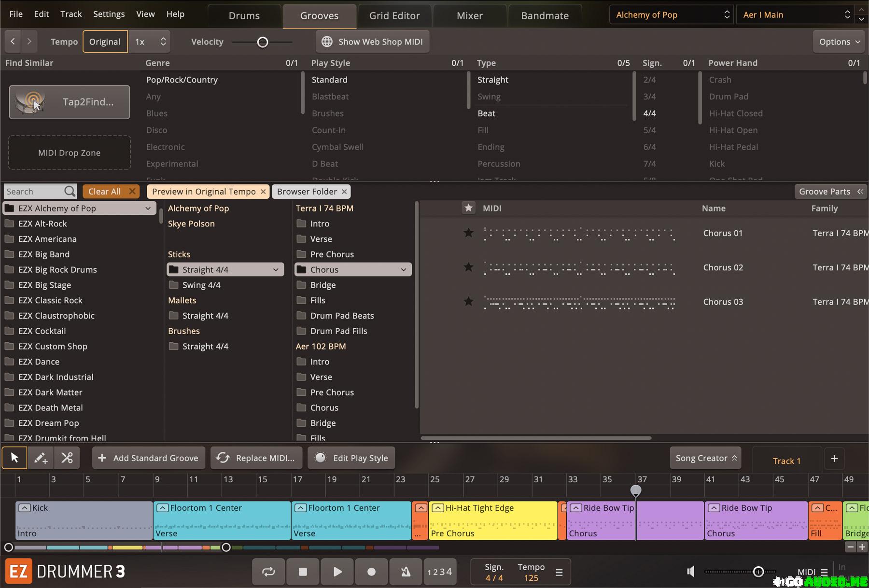Toggle the loop playback button
The width and height of the screenshot is (869, 588).
tap(268, 572)
